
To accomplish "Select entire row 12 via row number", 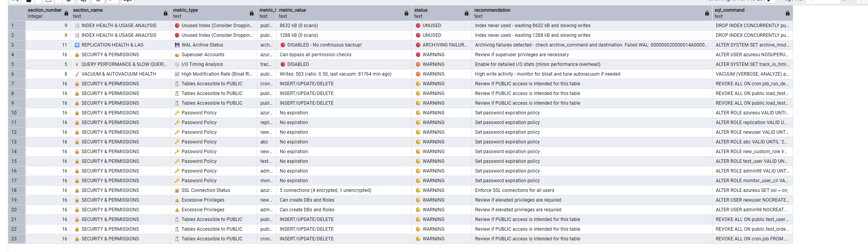I will point(17,132).
